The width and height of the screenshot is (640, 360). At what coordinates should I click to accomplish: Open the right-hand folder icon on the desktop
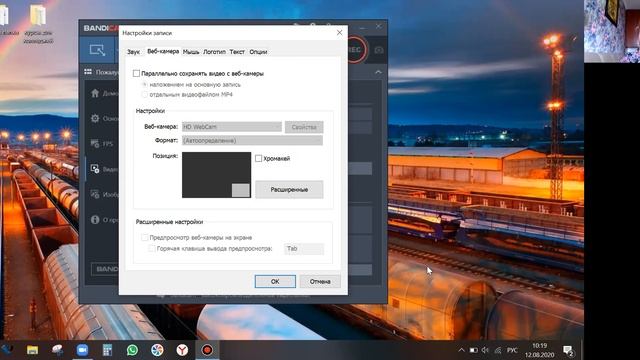(38, 16)
